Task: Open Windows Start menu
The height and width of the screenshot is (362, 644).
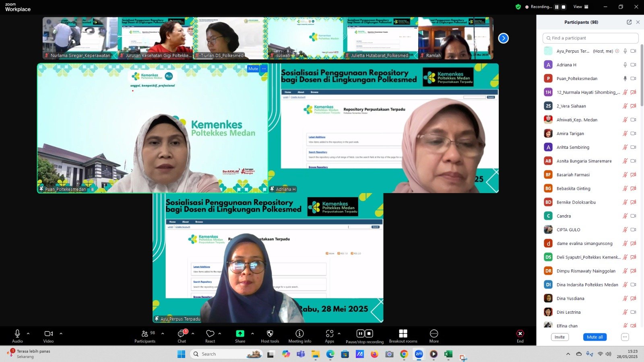Action: tap(181, 354)
